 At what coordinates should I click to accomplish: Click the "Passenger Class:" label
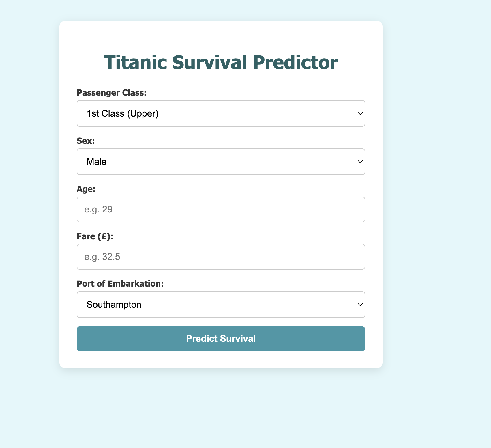tap(112, 93)
